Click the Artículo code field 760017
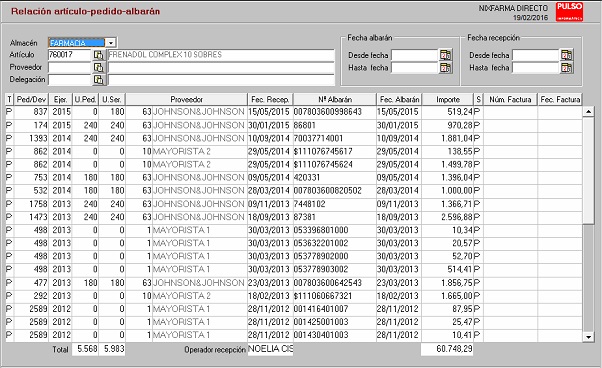602x368 pixels. (69, 55)
